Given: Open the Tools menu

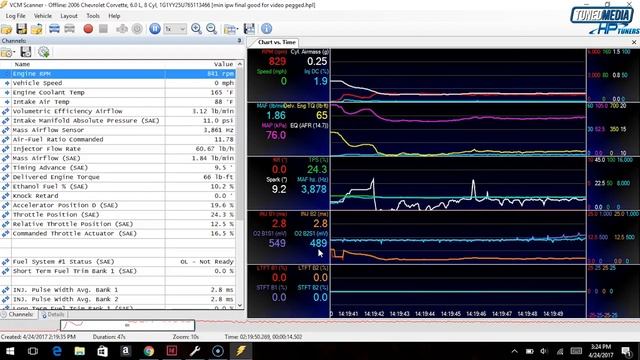Looking at the screenshot, I should pyautogui.click(x=93, y=16).
